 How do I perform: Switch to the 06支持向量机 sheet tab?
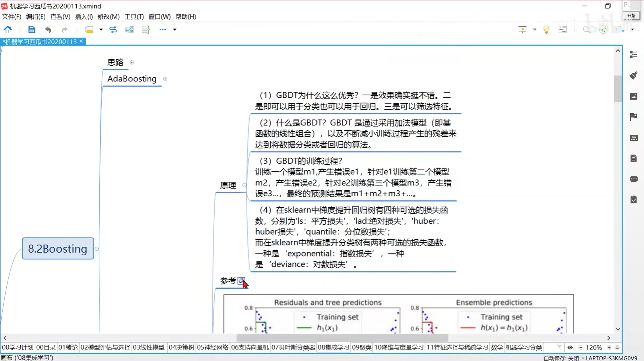click(x=250, y=347)
